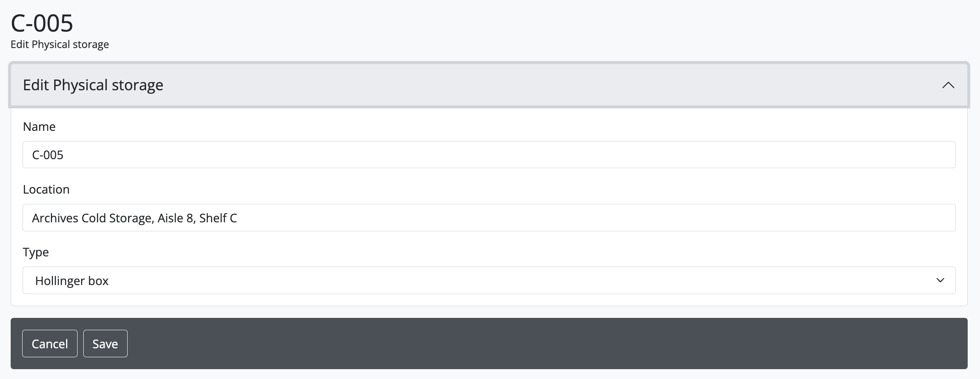This screenshot has width=980, height=379.
Task: Click the empty right end of Location field
Action: 903,218
